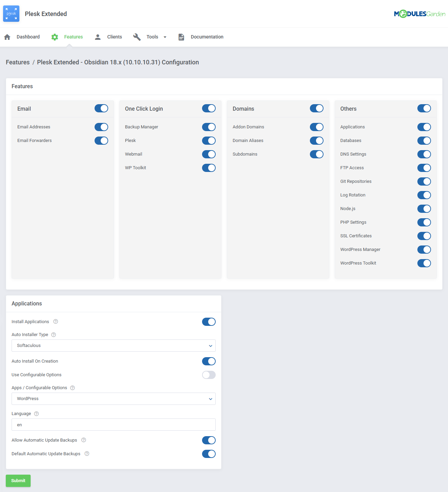Disable the Webmail toggle

tap(209, 154)
